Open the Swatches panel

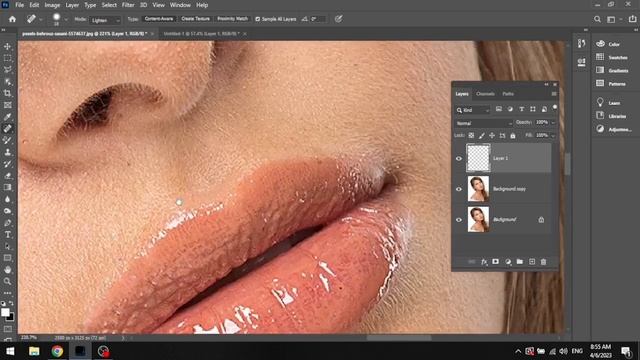612,58
